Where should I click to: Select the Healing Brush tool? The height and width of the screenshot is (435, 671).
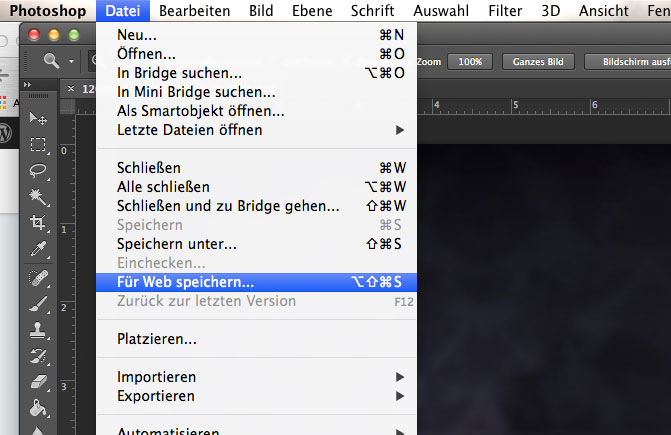tap(38, 278)
